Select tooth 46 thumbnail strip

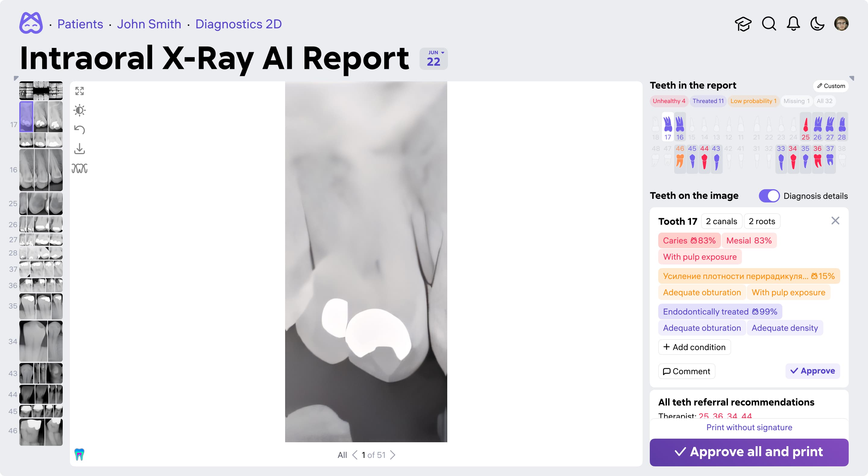coord(41,432)
